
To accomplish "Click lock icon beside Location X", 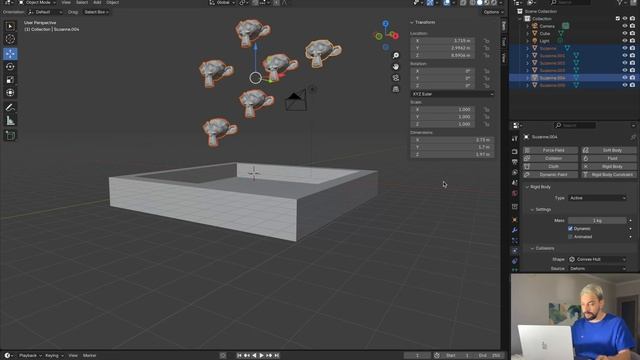I will tap(486, 41).
